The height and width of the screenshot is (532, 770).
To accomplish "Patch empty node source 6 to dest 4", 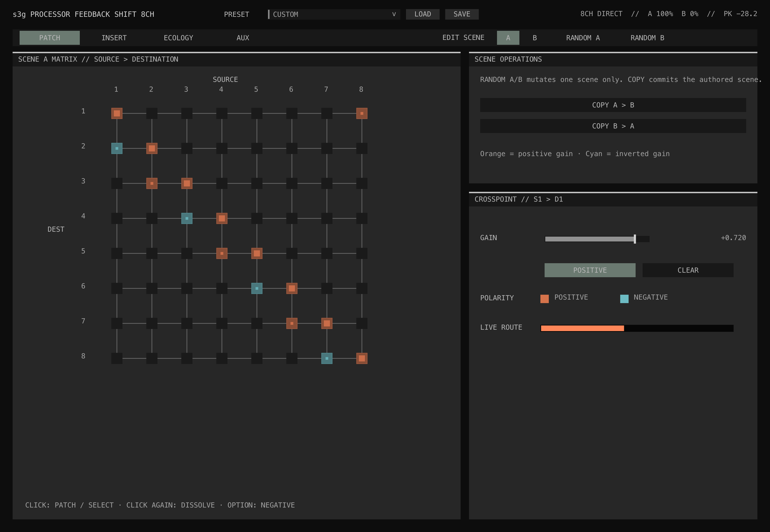I will point(292,218).
